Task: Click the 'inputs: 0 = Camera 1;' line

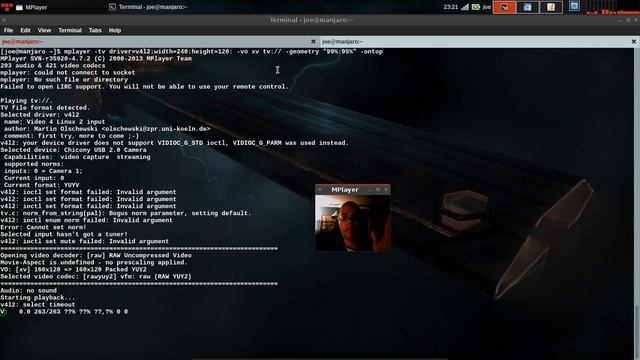Action: (43, 171)
